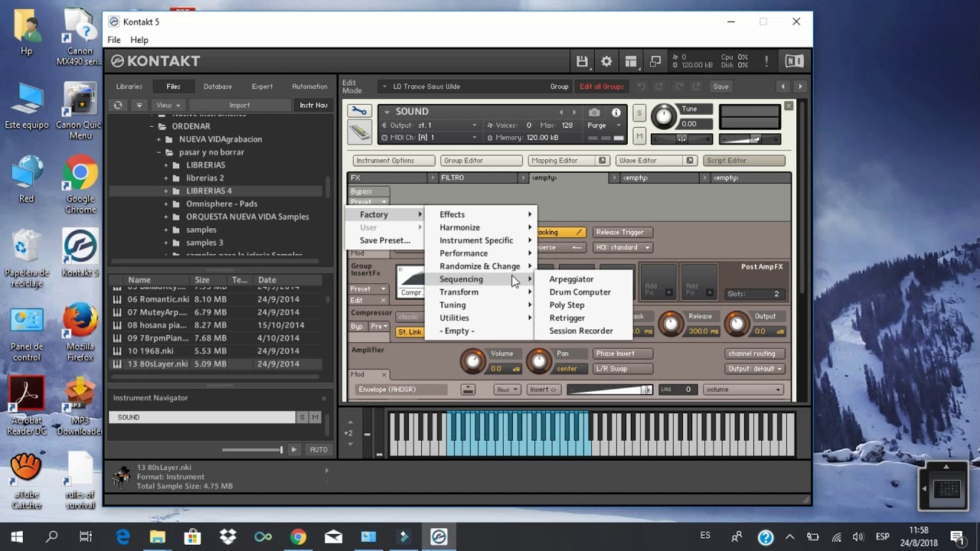Open File Explorer from the taskbar
This screenshot has height=551, width=980.
(x=158, y=536)
